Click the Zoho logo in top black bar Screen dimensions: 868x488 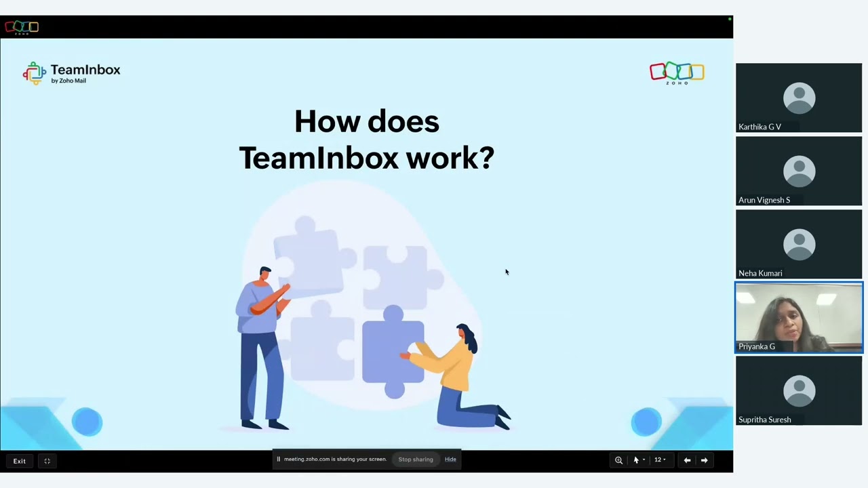tap(22, 27)
